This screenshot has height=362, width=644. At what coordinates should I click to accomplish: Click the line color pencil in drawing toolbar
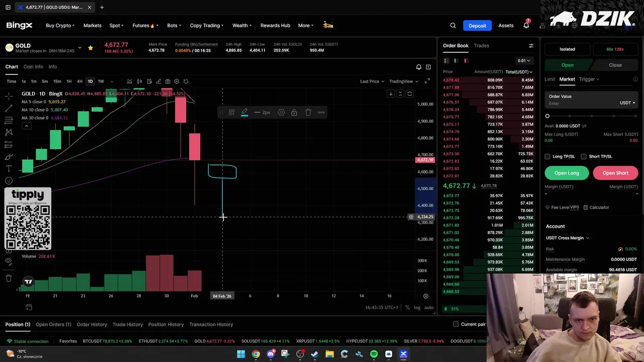point(245,113)
